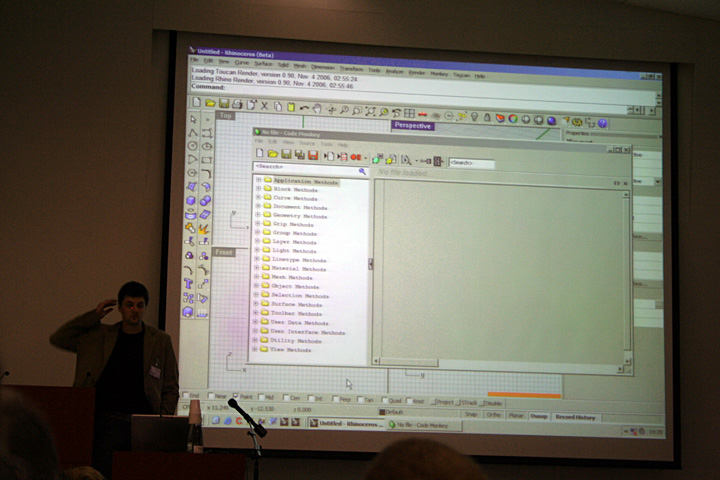Expand the Curve Methods tree node
The image size is (720, 480).
[x=258, y=198]
